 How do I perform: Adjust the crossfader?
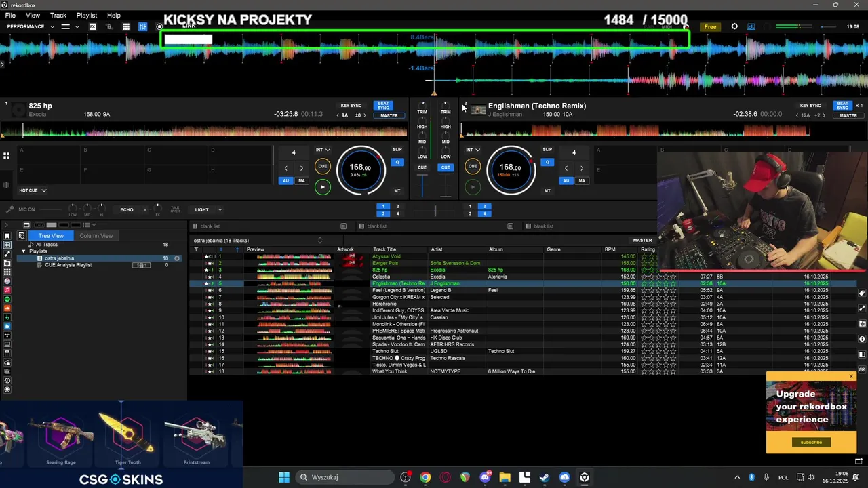pyautogui.click(x=435, y=211)
